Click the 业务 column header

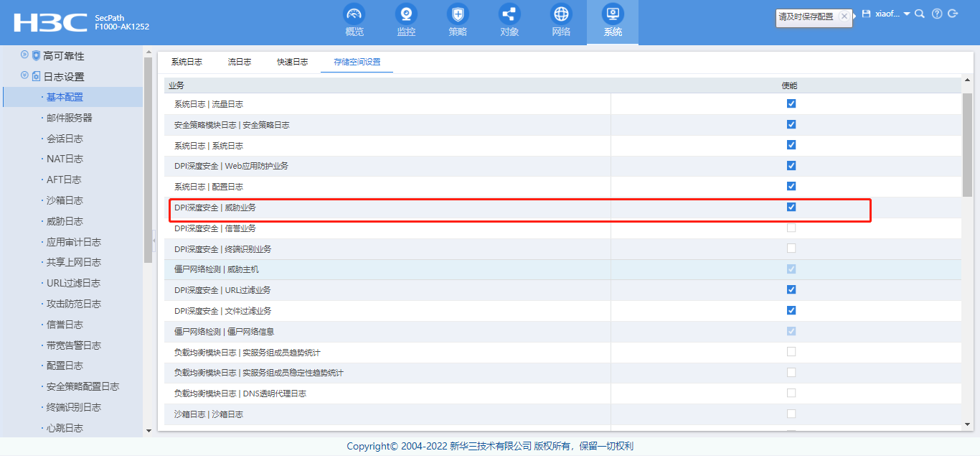176,85
